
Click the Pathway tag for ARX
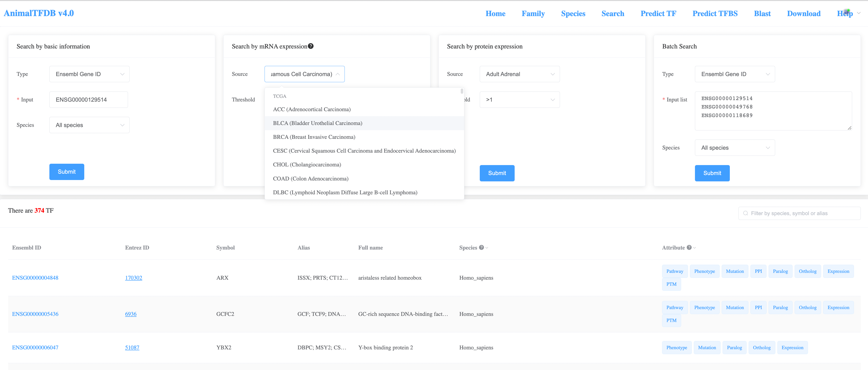point(674,271)
